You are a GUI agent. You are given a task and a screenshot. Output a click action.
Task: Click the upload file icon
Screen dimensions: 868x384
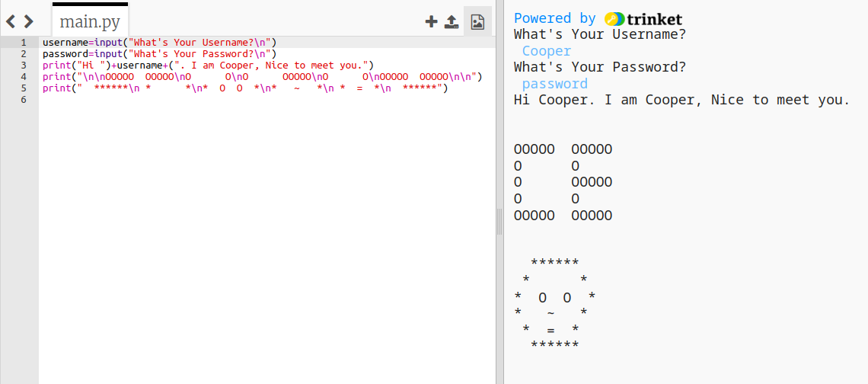pos(452,21)
